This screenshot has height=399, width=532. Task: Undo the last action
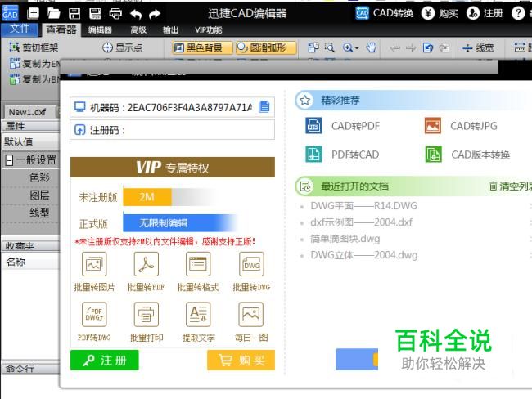coord(136,14)
